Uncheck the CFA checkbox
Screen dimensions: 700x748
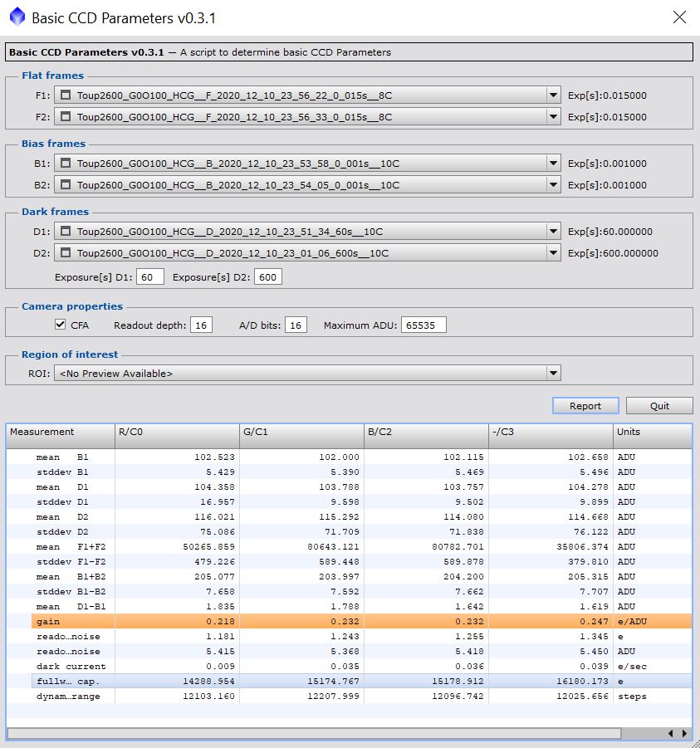click(x=60, y=325)
